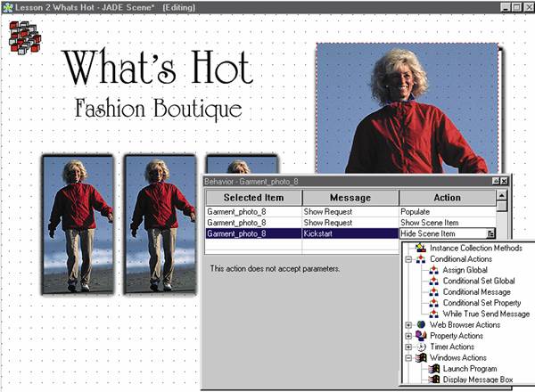
Task: Pick While True Send Message action
Action: coord(486,314)
